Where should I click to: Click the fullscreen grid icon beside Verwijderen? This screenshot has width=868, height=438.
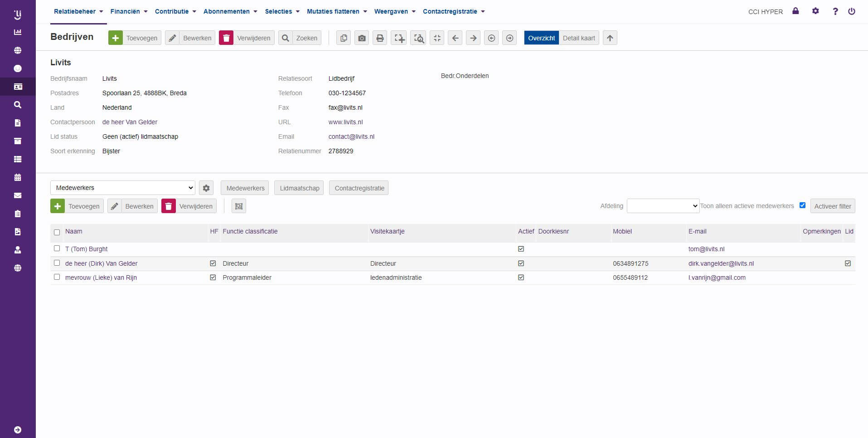pyautogui.click(x=239, y=206)
